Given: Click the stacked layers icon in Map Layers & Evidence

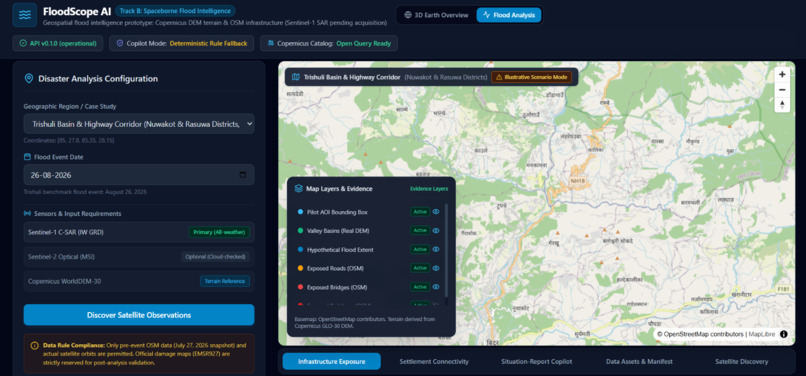Looking at the screenshot, I should tap(298, 189).
